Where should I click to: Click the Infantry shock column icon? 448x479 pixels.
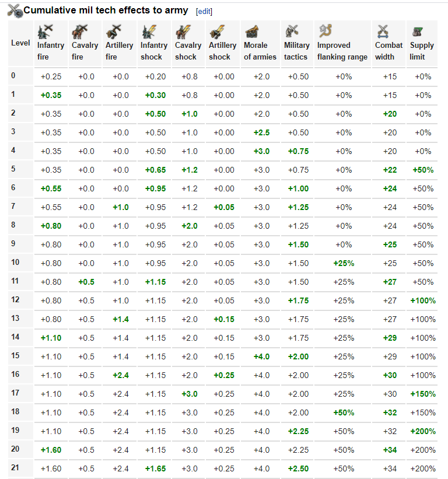(148, 32)
